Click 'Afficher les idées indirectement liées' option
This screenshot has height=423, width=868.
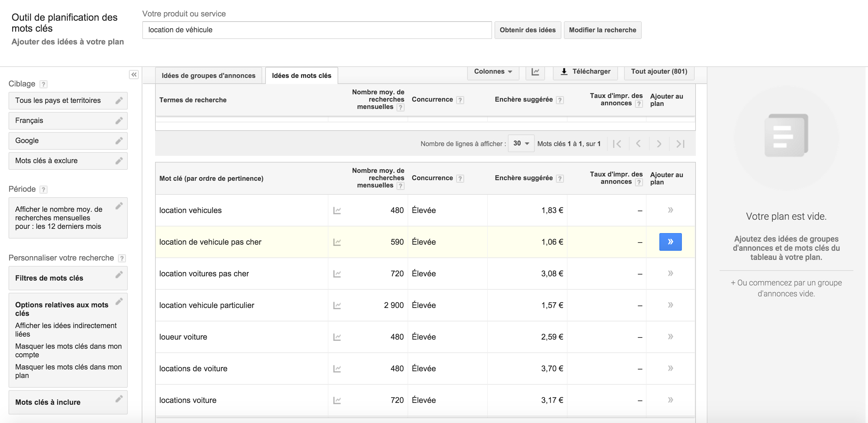66,330
